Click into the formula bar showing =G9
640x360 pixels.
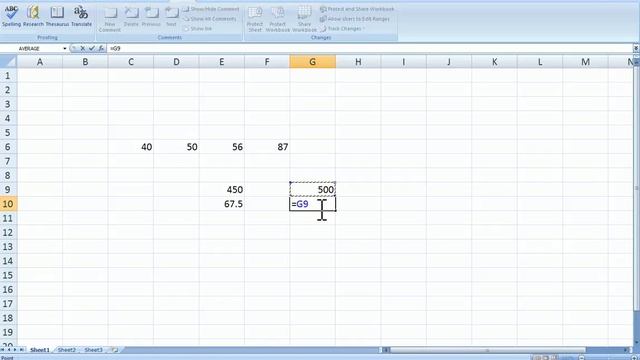point(369,49)
